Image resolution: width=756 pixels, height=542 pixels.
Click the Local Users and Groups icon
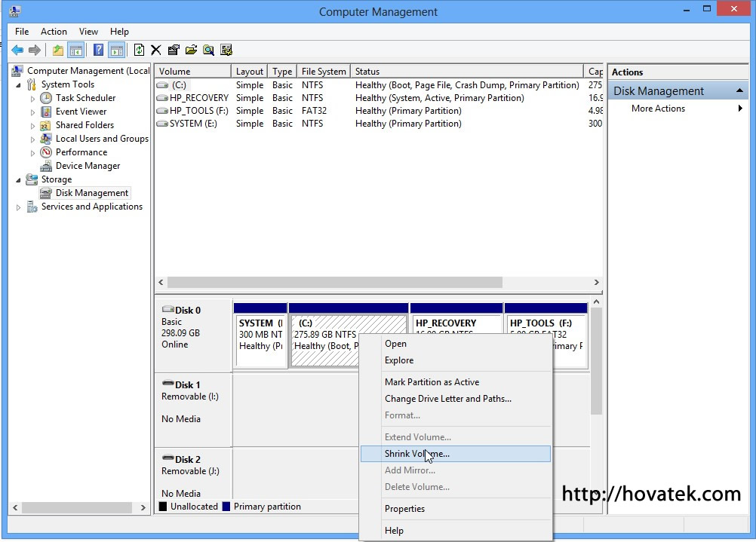[x=46, y=139]
